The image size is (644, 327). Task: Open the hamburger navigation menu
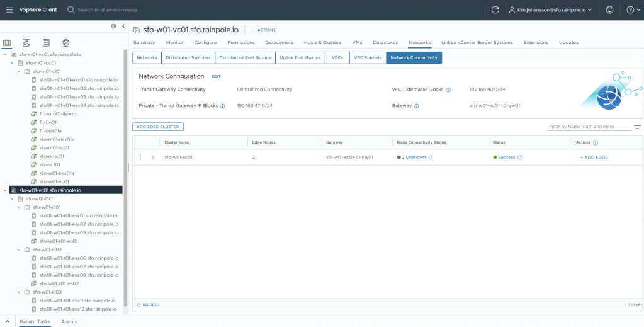pos(9,10)
